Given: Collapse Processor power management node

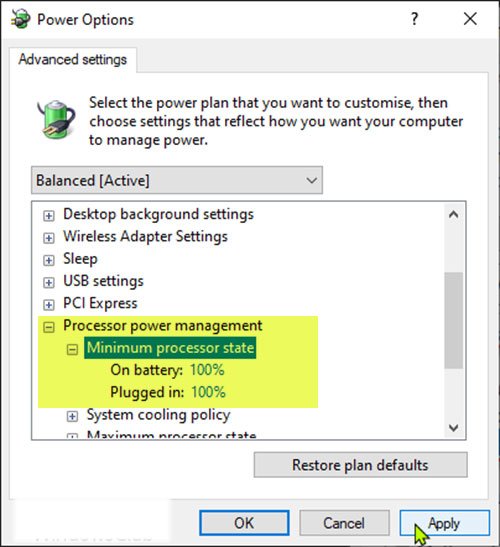Looking at the screenshot, I should (x=49, y=327).
